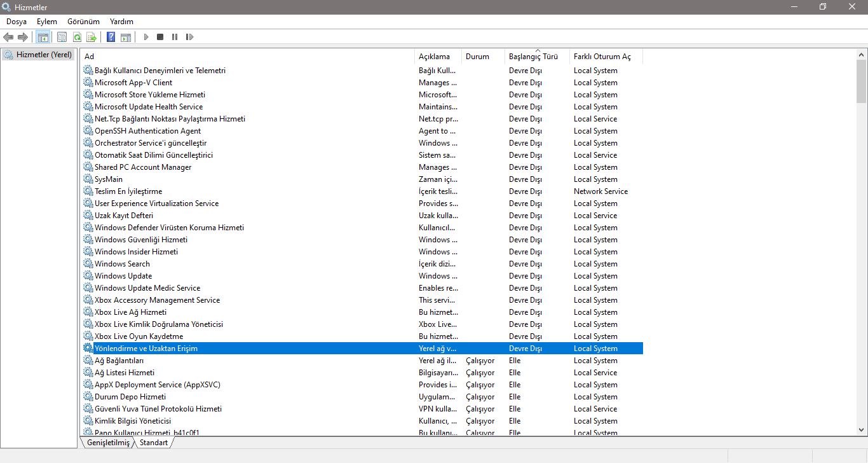Select the Otomatik Saat Dilimi Güncelleştirici service
This screenshot has height=463, width=868.
tap(362, 155)
